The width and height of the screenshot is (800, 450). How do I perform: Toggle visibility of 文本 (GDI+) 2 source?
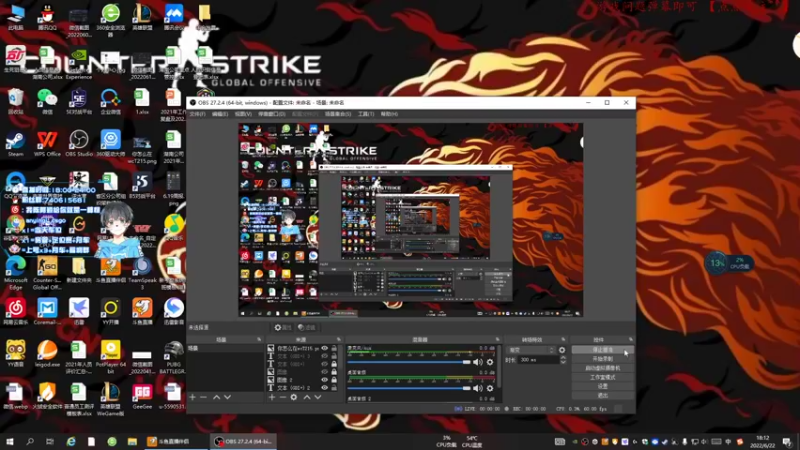click(324, 388)
